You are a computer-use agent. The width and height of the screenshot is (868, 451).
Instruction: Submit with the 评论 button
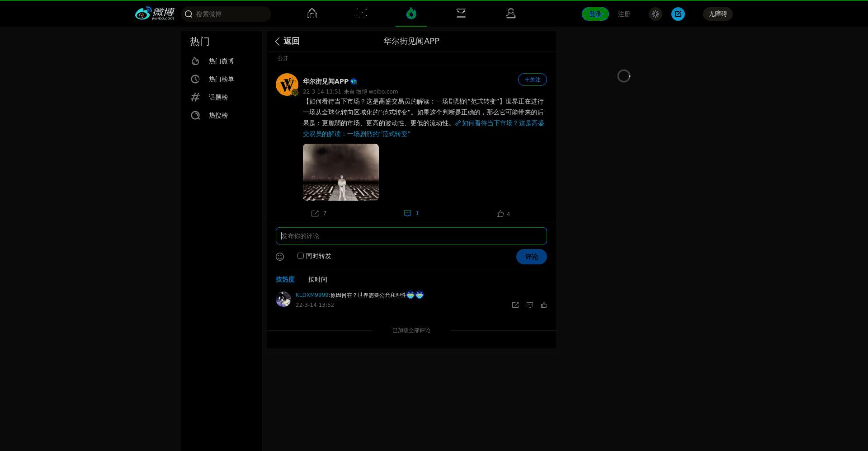pyautogui.click(x=532, y=257)
